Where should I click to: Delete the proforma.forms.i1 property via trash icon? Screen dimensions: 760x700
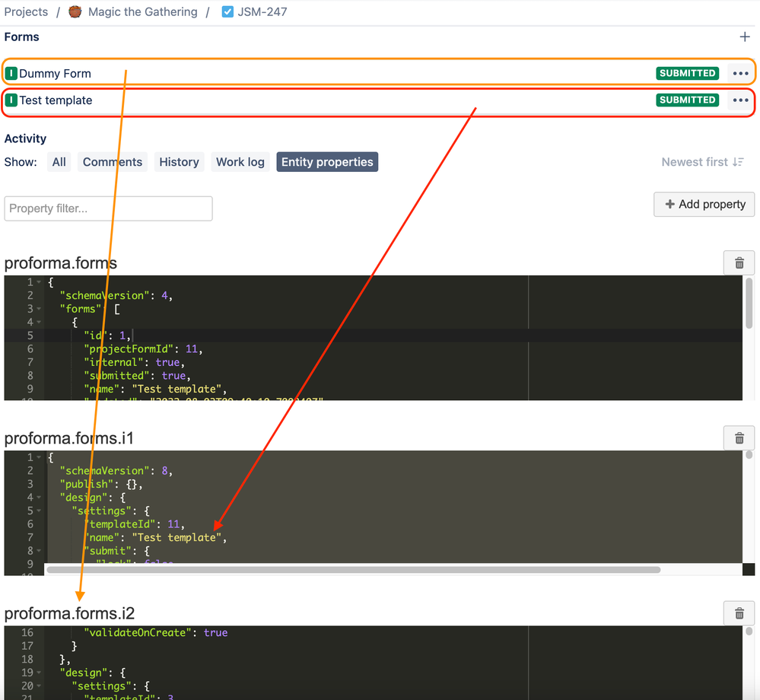pyautogui.click(x=739, y=438)
